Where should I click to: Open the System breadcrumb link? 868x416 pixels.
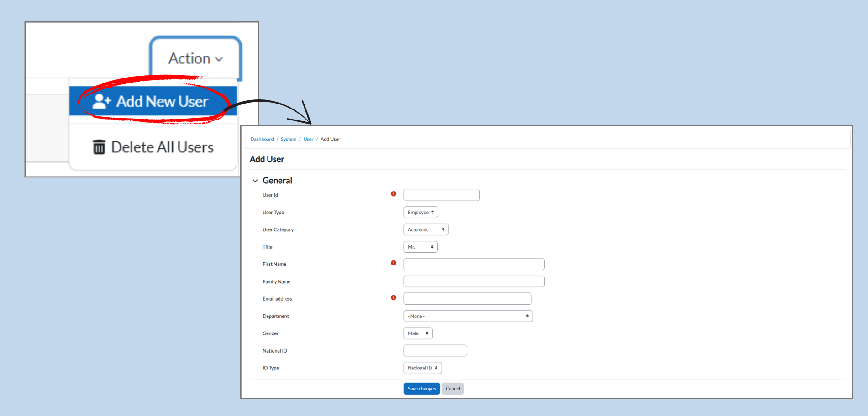289,140
